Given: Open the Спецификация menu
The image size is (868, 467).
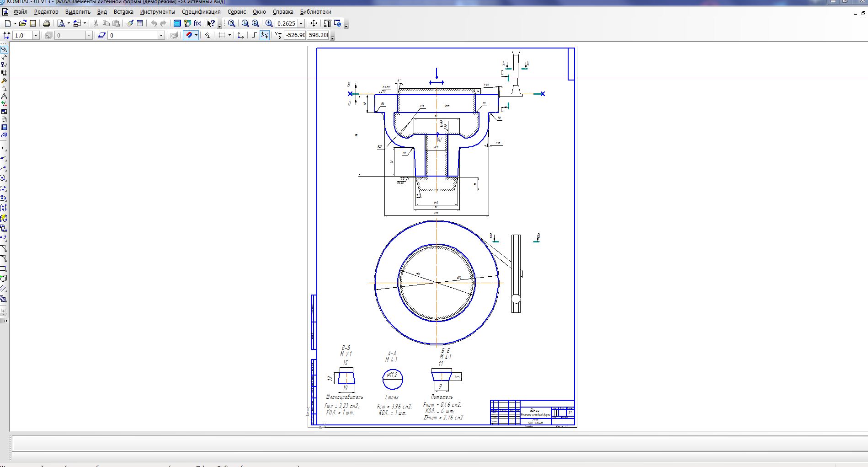Looking at the screenshot, I should tap(201, 12).
